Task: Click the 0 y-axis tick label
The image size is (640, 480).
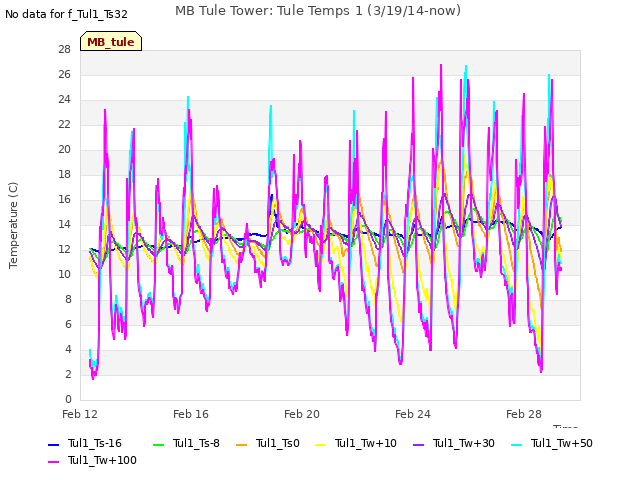Action: click(68, 399)
